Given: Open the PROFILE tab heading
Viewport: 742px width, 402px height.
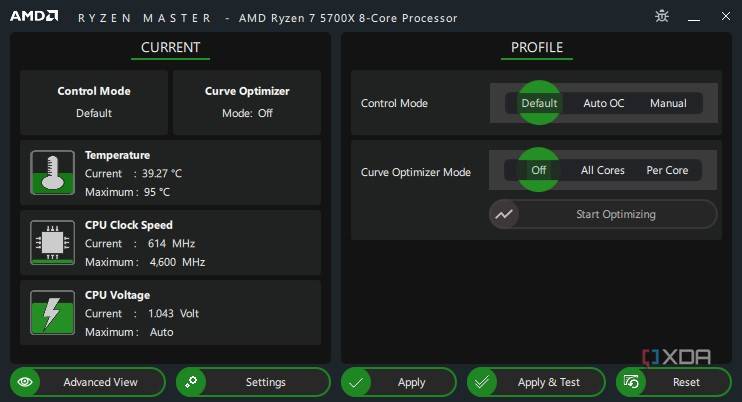Looking at the screenshot, I should click(537, 48).
